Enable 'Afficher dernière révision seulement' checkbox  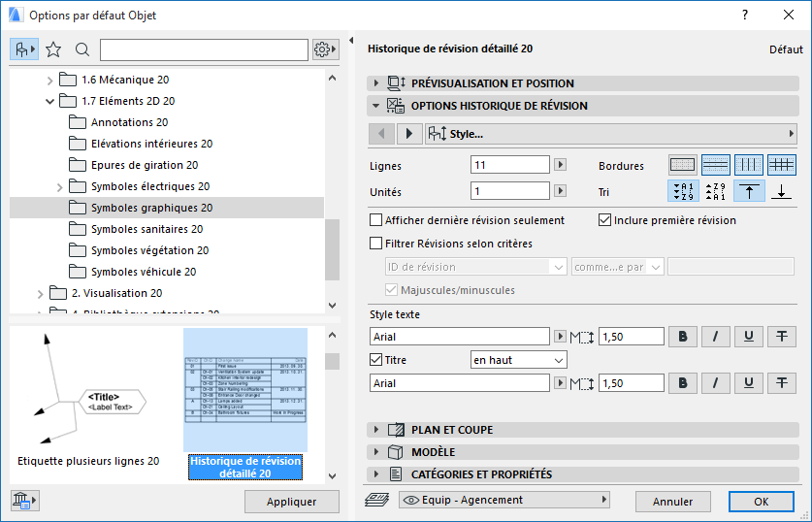376,220
